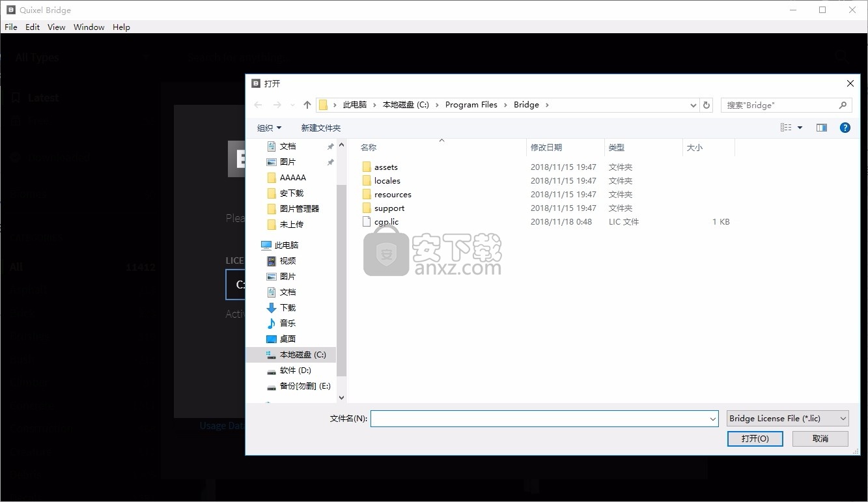Select the 图片管理器 folder in sidebar
868x502 pixels.
tap(299, 209)
